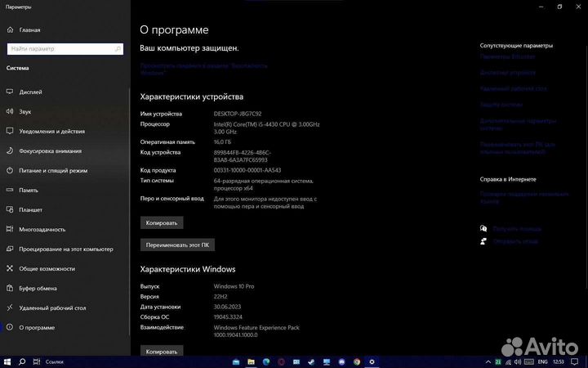Viewport: 588px width, 368px height.
Task: Click Получить помощь link
Action: [x=517, y=229]
